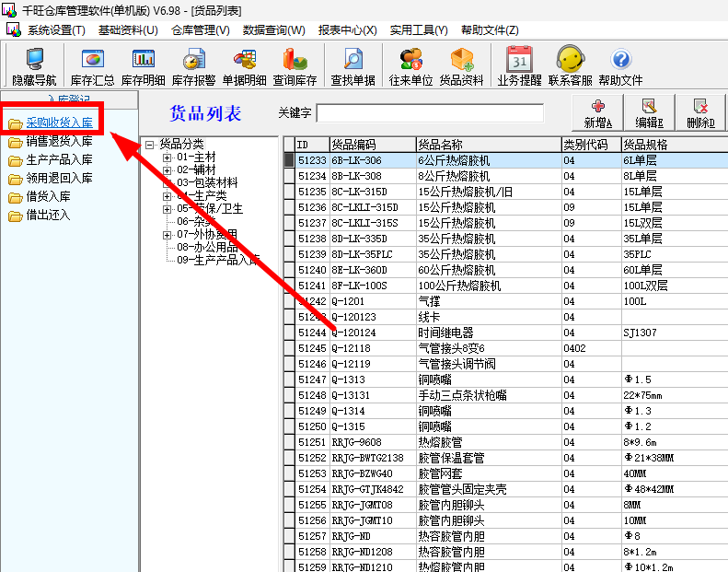Open the 生产产品入库 navigation item
This screenshot has width=728, height=572.
point(60,160)
